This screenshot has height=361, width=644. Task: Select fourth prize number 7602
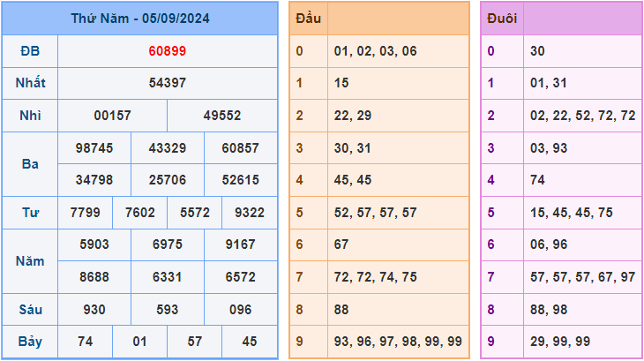click(x=140, y=213)
